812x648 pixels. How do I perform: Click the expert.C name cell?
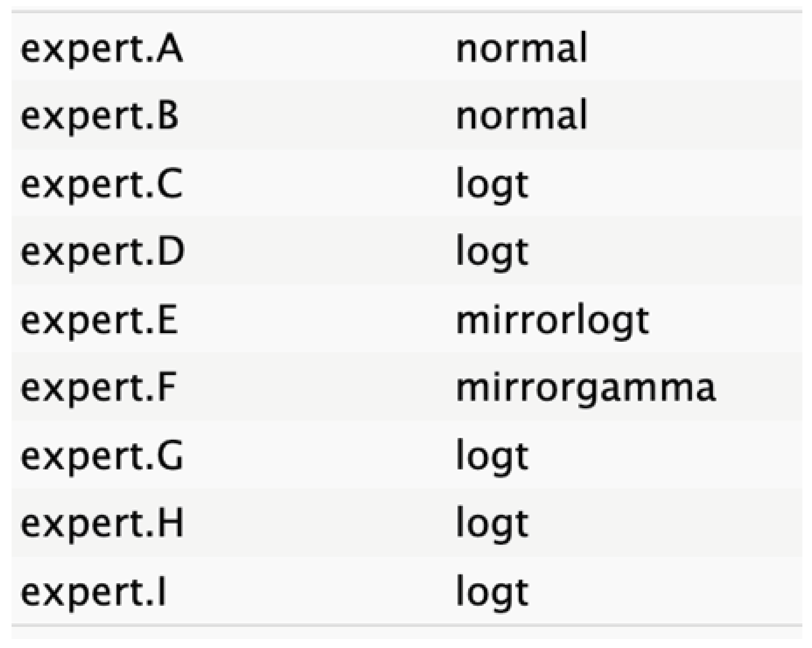click(102, 184)
